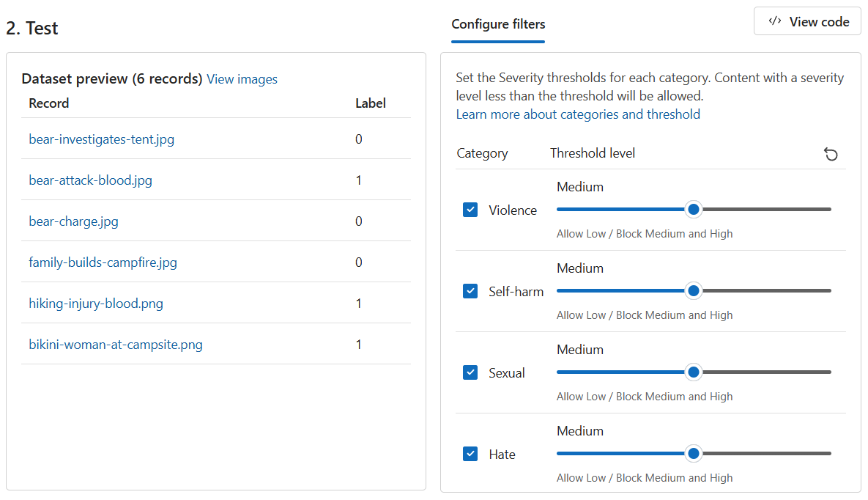Toggle the Hate category checkbox off
The image size is (868, 500).
[x=470, y=454]
